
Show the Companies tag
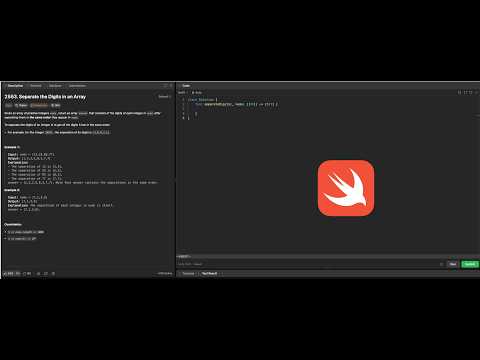click(x=39, y=106)
